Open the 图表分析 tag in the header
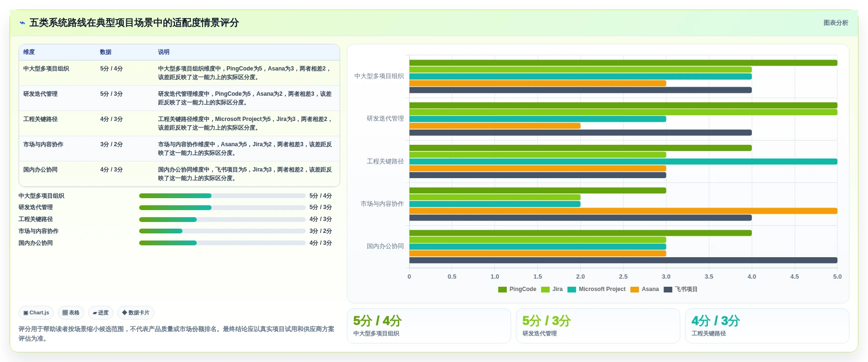868x362 pixels. point(836,23)
